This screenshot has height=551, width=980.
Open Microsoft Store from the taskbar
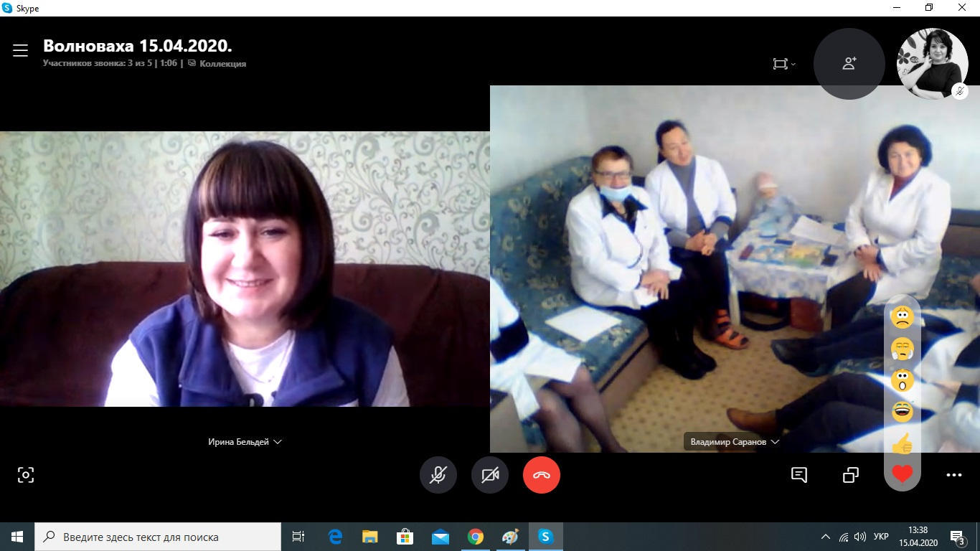pyautogui.click(x=405, y=537)
